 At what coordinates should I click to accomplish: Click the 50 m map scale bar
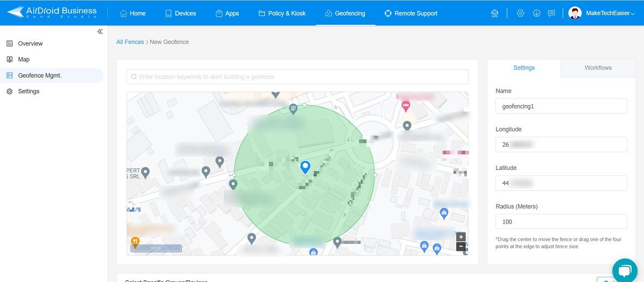pos(156,248)
